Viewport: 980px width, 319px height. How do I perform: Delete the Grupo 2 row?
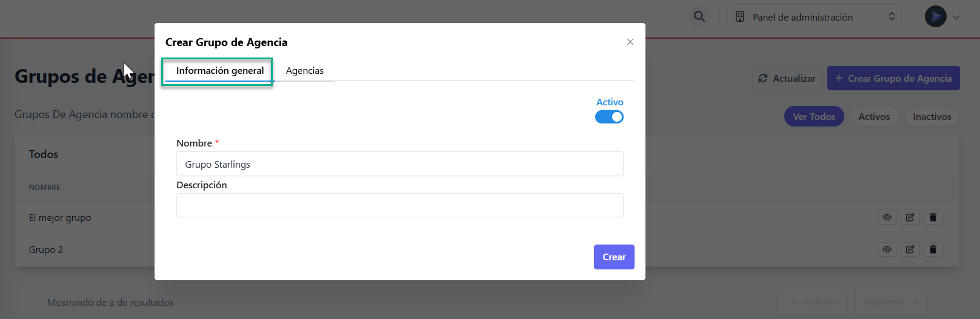pyautogui.click(x=933, y=249)
